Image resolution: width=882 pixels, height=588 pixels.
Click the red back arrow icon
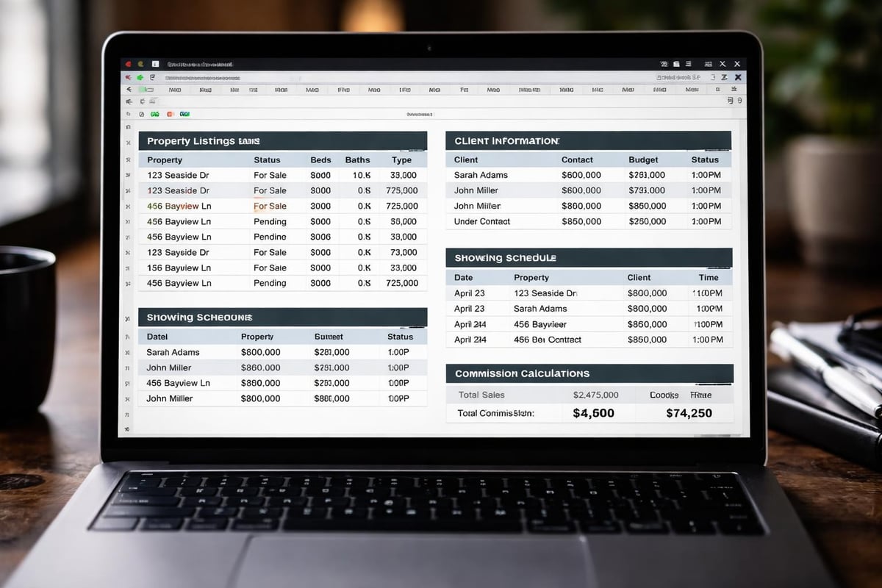129,77
